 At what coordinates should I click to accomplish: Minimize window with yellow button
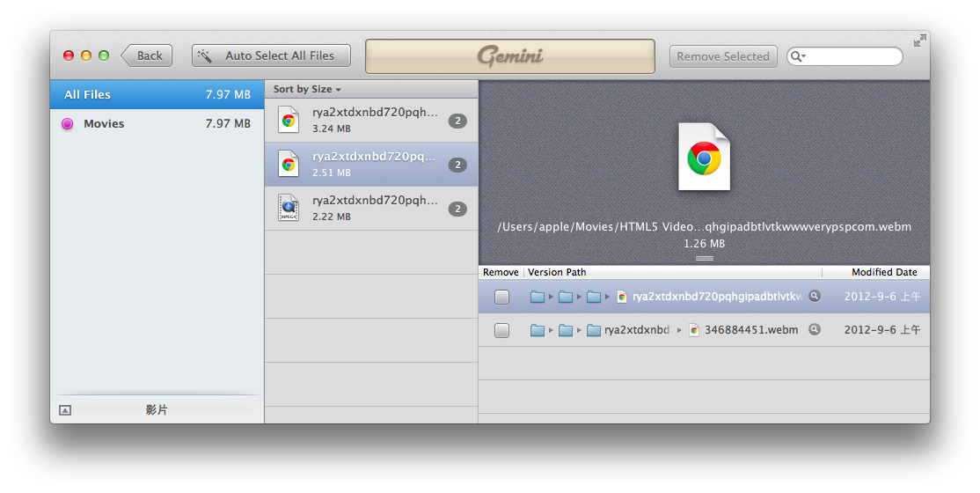tap(86, 55)
